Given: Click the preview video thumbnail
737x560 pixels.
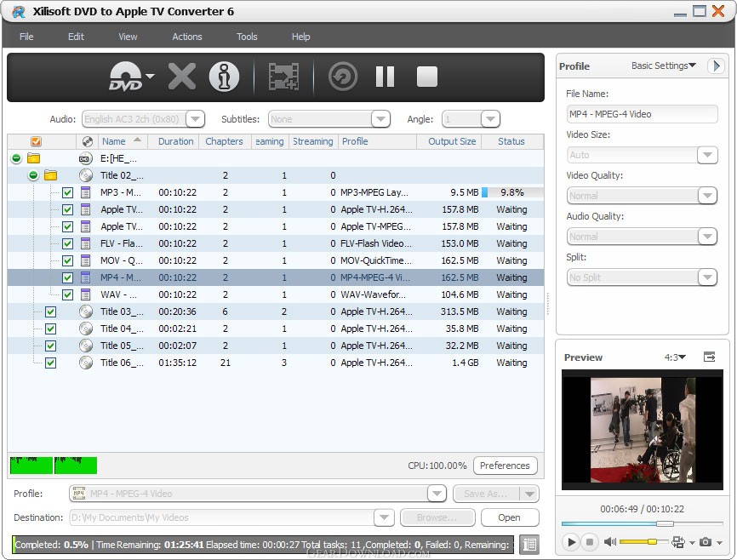Looking at the screenshot, I should click(x=642, y=429).
